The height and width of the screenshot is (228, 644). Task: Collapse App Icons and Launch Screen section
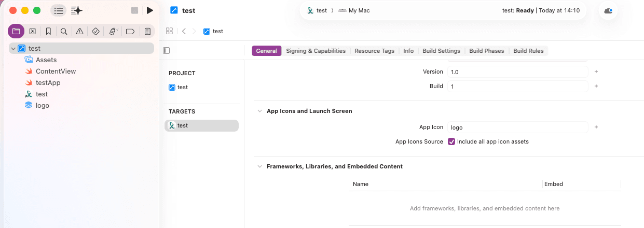tap(259, 111)
